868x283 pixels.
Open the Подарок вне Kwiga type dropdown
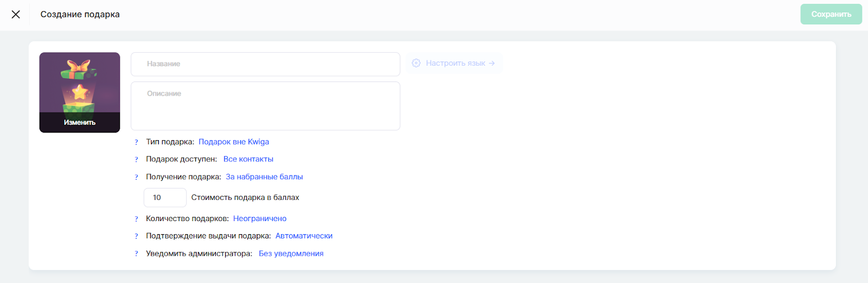point(234,142)
